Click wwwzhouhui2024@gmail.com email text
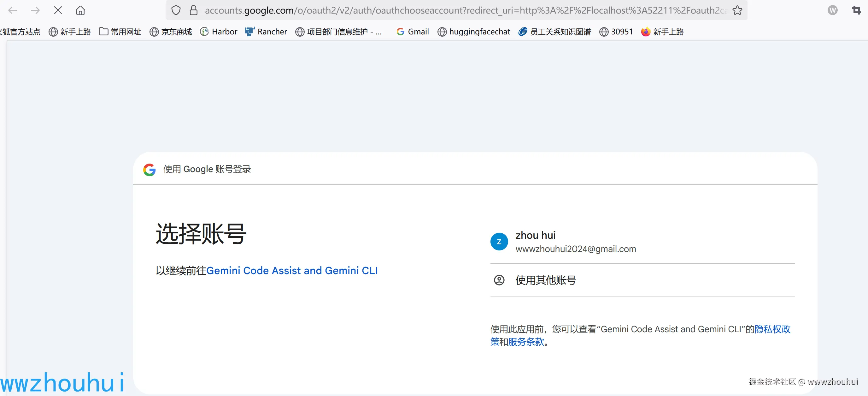The height and width of the screenshot is (396, 868). [576, 249]
